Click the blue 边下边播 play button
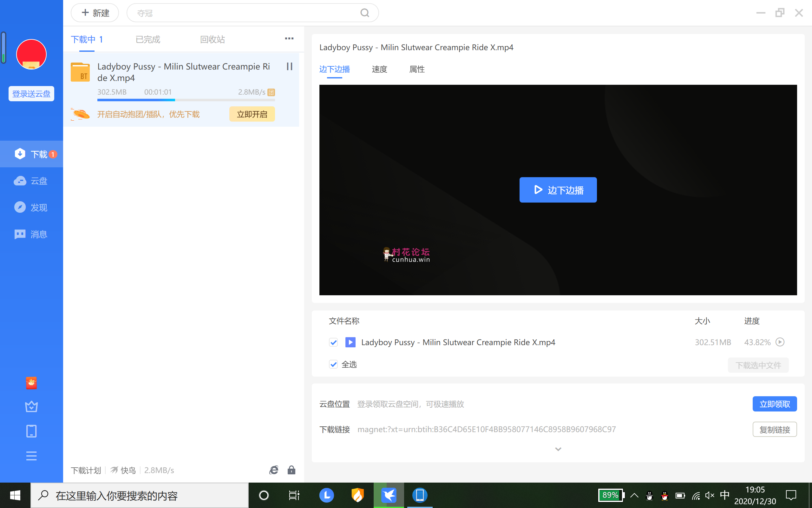Image resolution: width=812 pixels, height=508 pixels. 558,190
